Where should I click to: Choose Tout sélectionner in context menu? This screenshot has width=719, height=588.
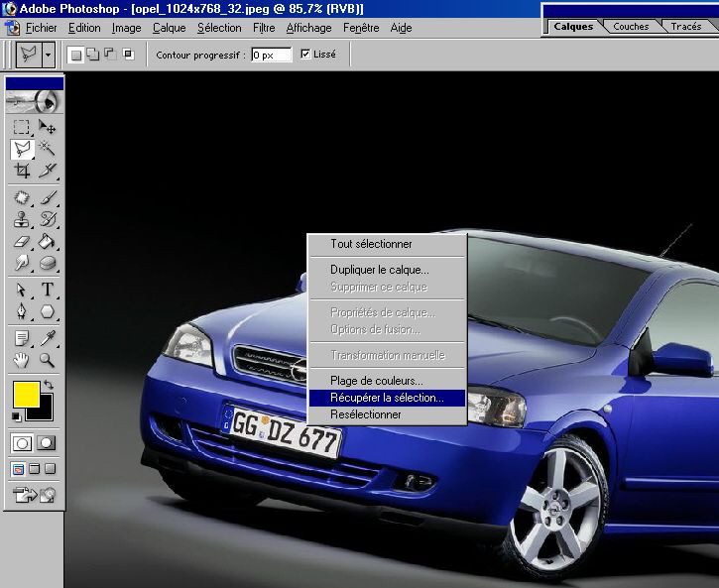click(388, 244)
